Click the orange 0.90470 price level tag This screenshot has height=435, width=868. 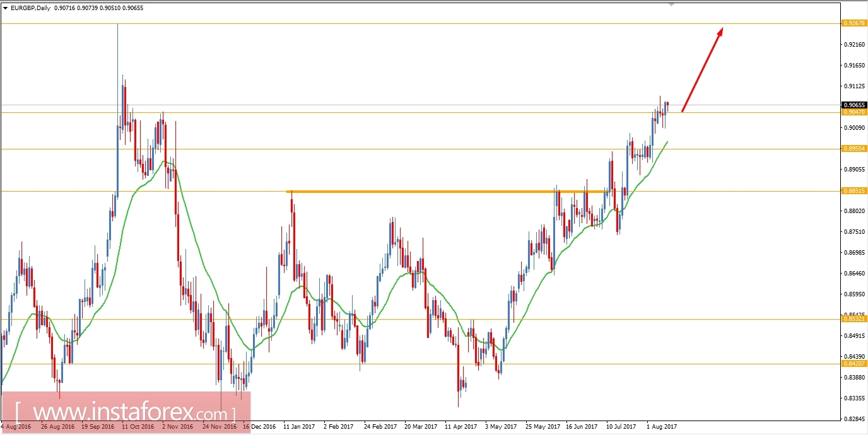(x=855, y=112)
